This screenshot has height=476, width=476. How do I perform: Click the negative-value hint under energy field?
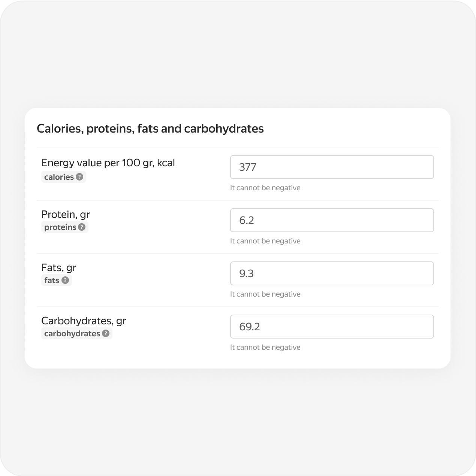(265, 188)
